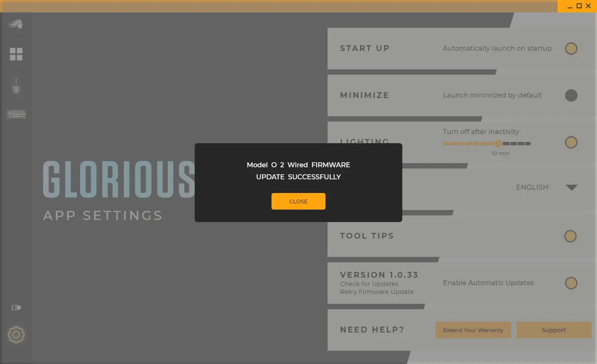Screen dimensions: 597x364
Task: Toggle Enable Automatic Updates
Action: click(571, 283)
